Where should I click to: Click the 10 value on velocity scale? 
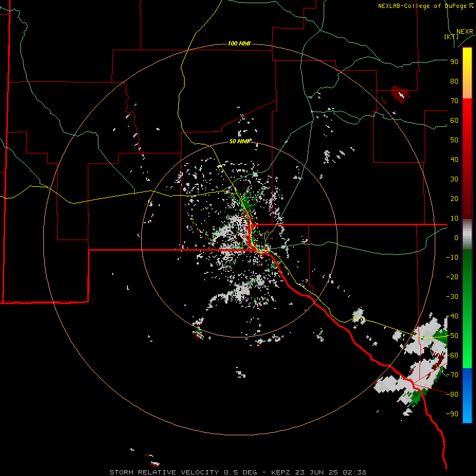pyautogui.click(x=454, y=218)
